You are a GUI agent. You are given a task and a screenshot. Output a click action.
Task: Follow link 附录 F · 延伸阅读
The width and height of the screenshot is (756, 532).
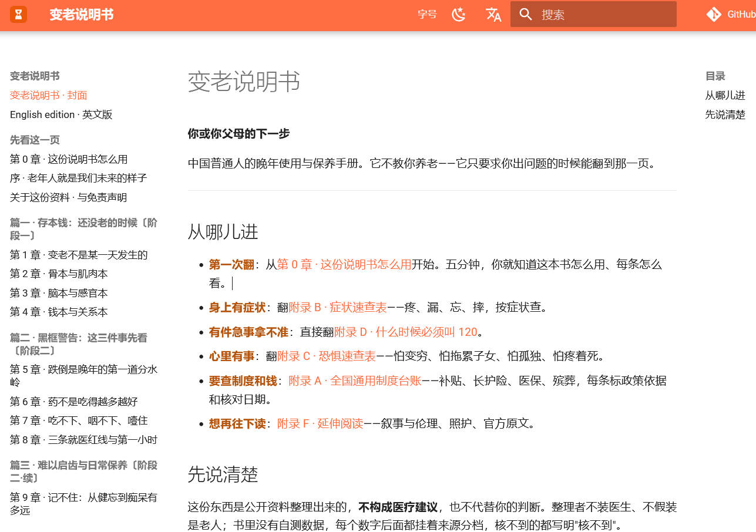(x=320, y=423)
